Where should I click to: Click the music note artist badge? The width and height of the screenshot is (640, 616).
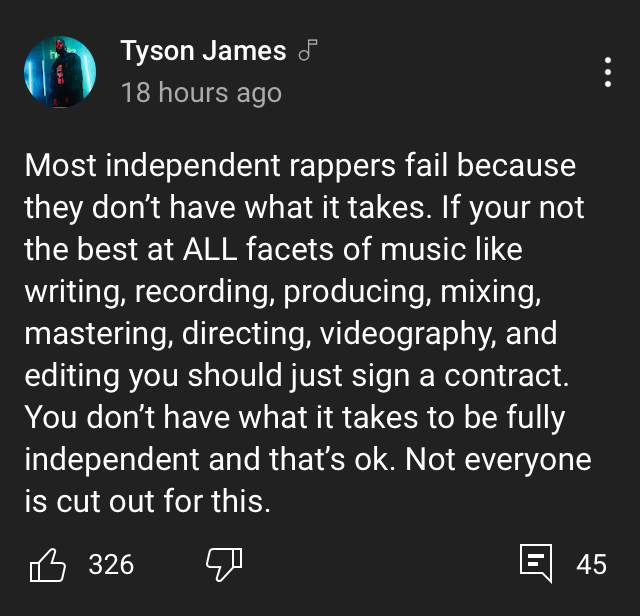tap(308, 50)
